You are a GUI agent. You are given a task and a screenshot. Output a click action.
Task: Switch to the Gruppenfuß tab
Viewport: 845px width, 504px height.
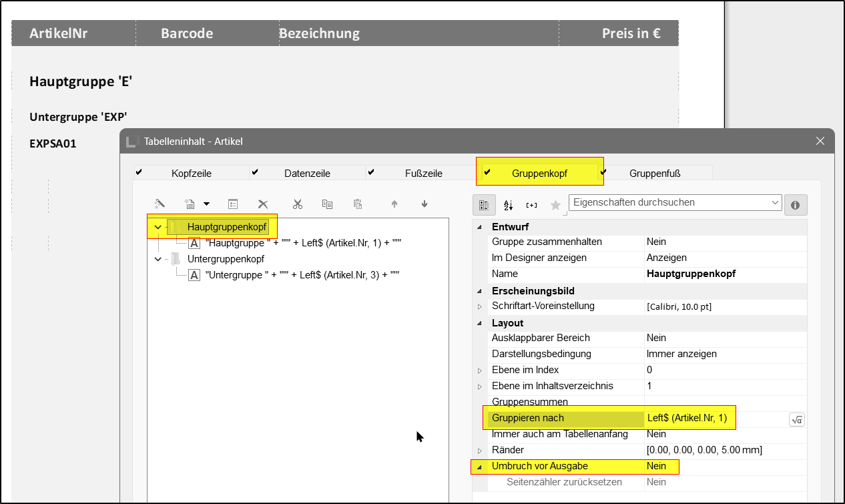pyautogui.click(x=654, y=174)
